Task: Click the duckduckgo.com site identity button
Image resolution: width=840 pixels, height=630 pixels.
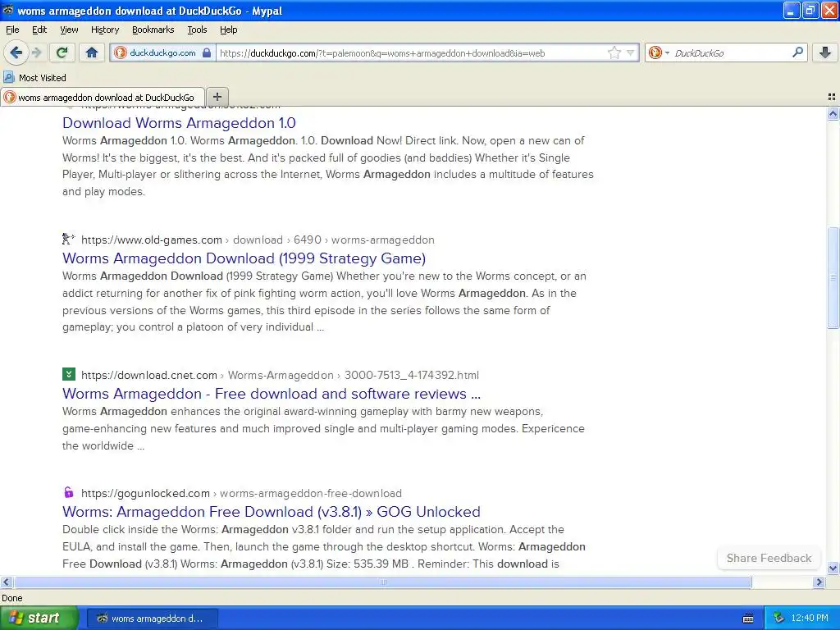Action: [162, 52]
